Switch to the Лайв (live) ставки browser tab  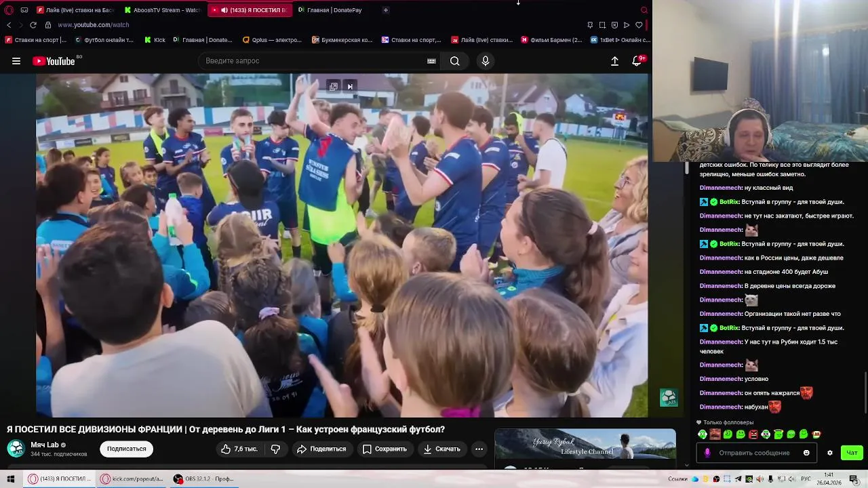[75, 10]
